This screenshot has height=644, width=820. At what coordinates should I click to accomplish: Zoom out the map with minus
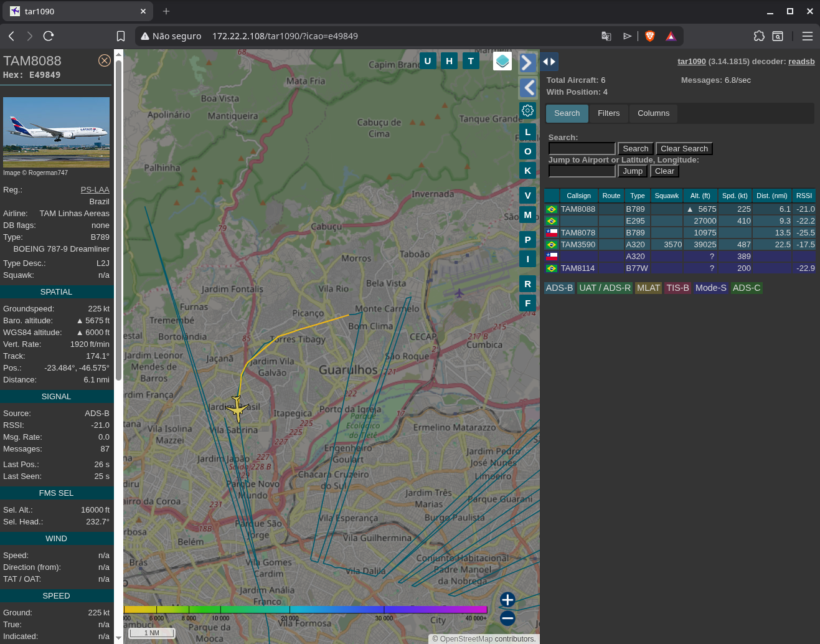tap(507, 618)
